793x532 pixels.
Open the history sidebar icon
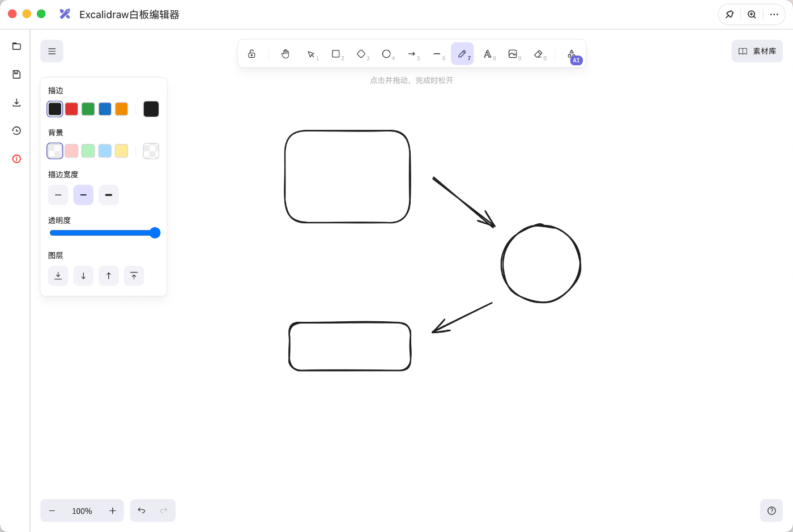point(16,130)
